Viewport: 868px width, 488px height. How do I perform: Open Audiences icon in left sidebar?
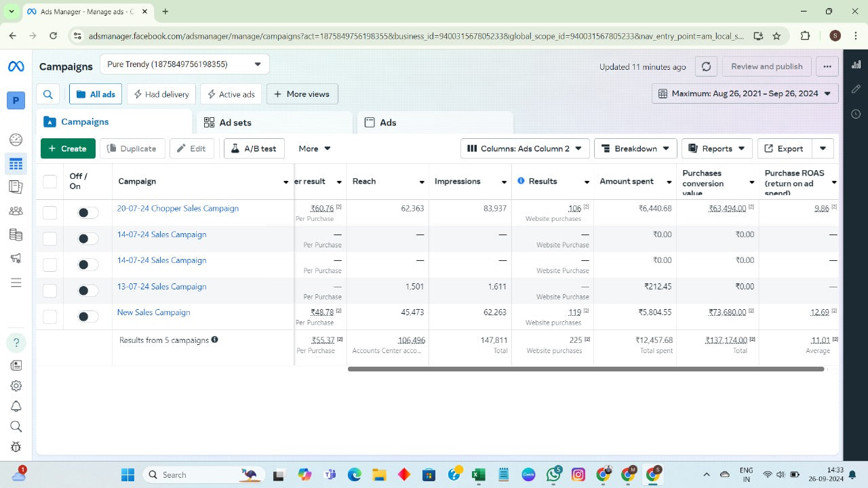tap(16, 211)
